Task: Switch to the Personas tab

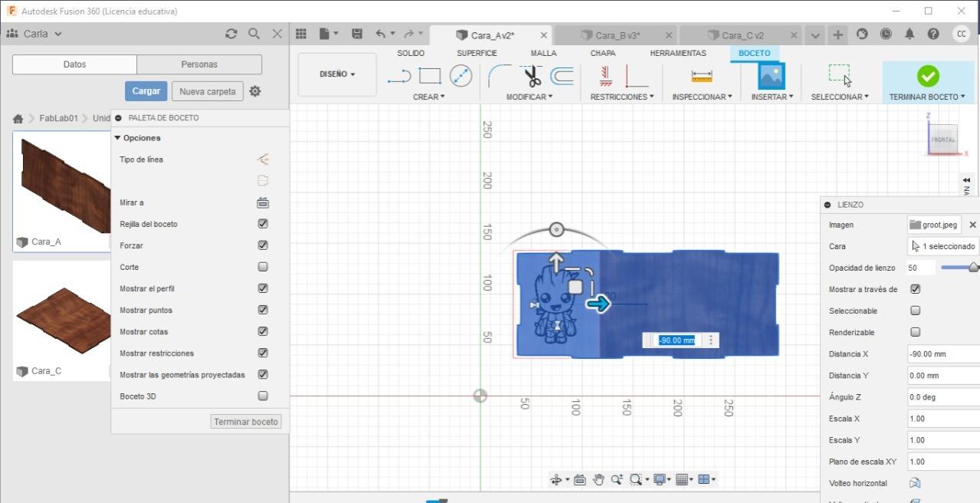Action: click(199, 64)
